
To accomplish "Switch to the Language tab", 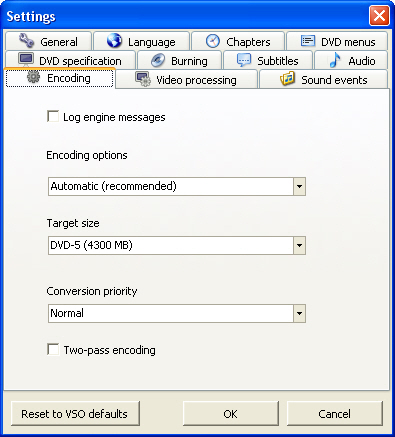I will [x=141, y=41].
